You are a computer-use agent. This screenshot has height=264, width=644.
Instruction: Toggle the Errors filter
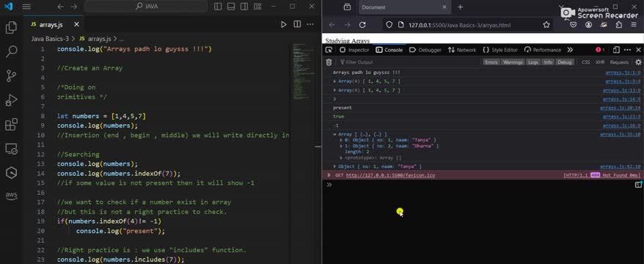pos(491,62)
